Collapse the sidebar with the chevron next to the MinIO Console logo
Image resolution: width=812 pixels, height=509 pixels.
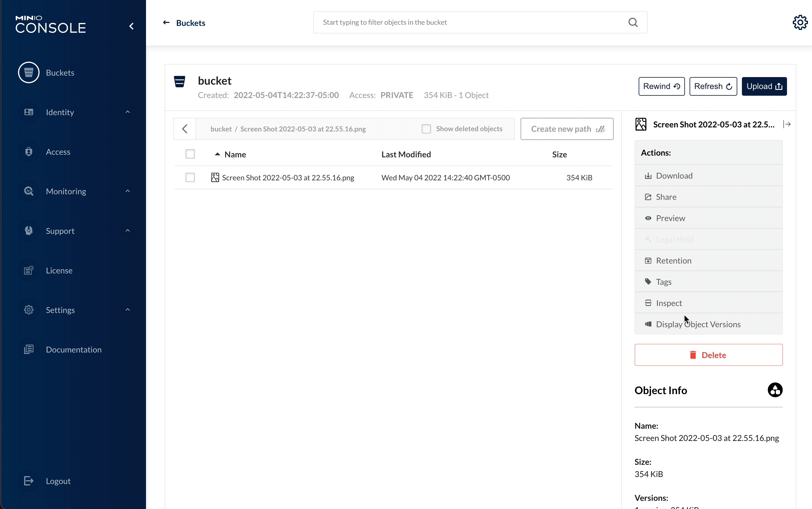[131, 26]
